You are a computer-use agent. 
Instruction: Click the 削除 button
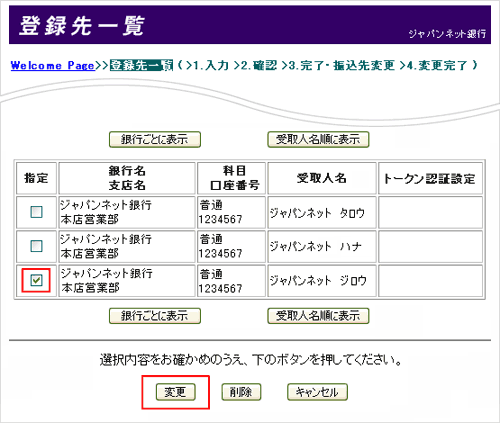pyautogui.click(x=241, y=392)
